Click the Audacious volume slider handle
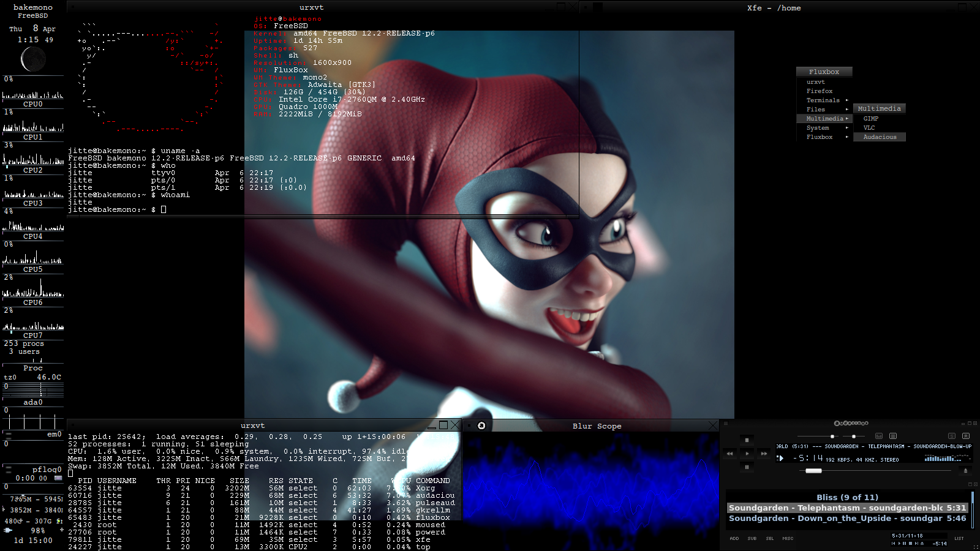Viewport: 980px width, 551px height. pyautogui.click(x=832, y=437)
